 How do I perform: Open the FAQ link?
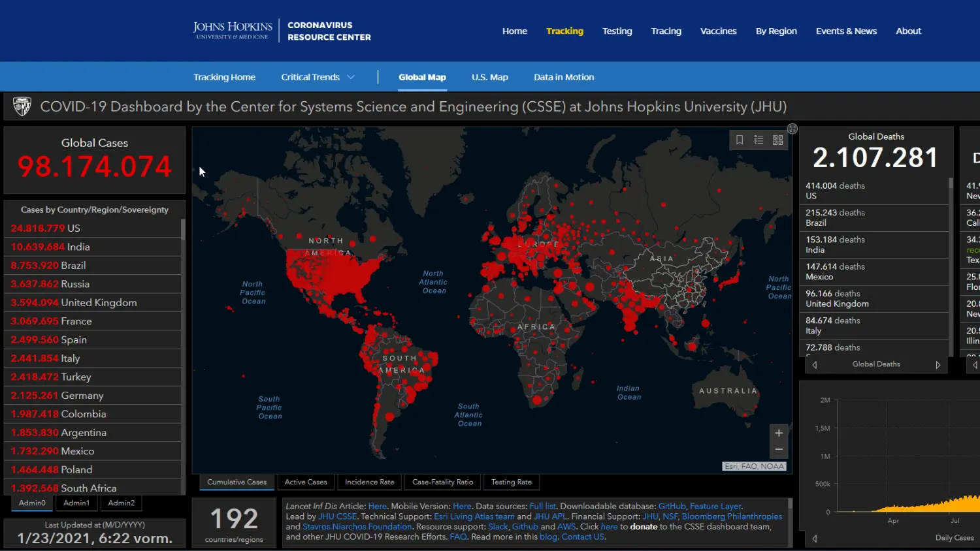tap(458, 537)
